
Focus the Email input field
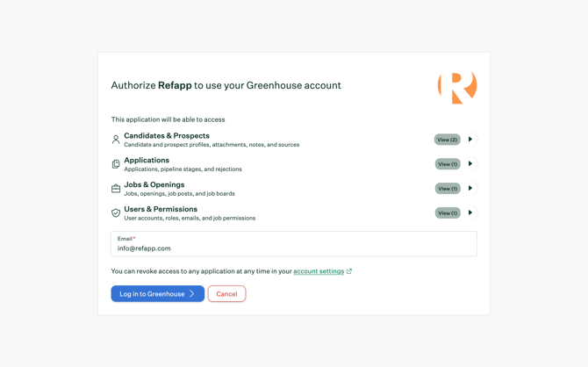(294, 244)
